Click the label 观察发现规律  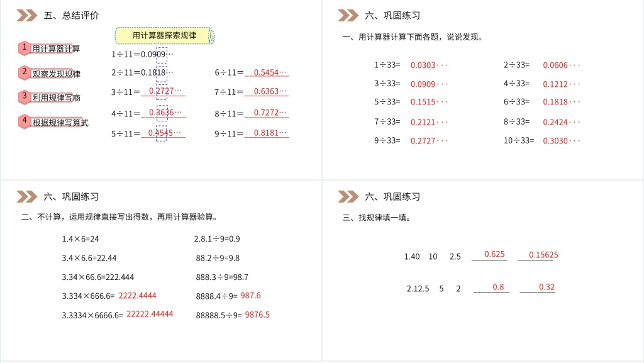(x=56, y=74)
